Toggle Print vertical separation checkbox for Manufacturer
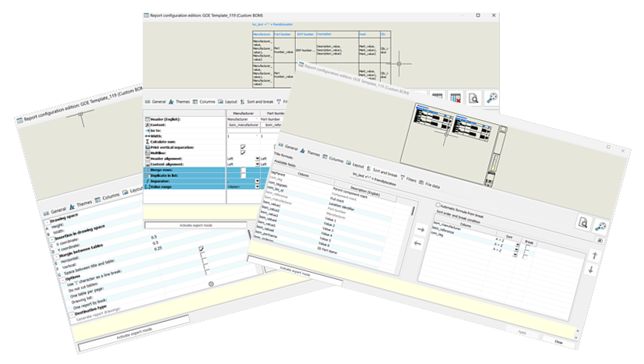The width and height of the screenshot is (644, 364). 243,147
